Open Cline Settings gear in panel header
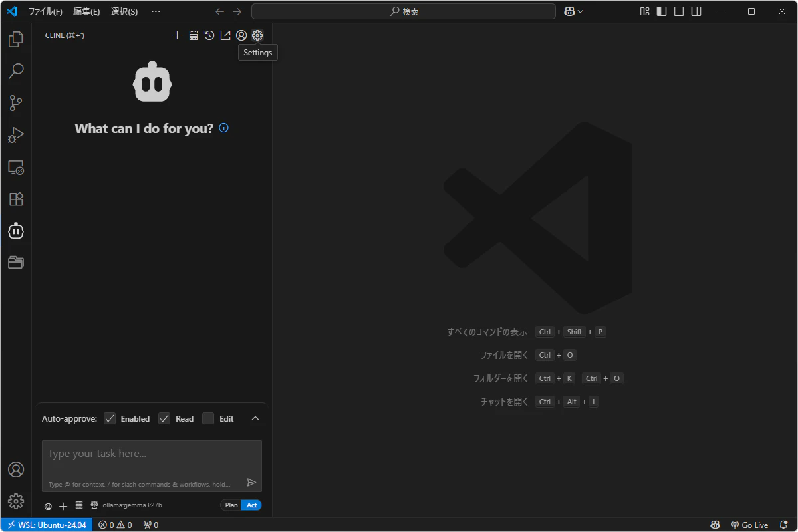 (257, 35)
